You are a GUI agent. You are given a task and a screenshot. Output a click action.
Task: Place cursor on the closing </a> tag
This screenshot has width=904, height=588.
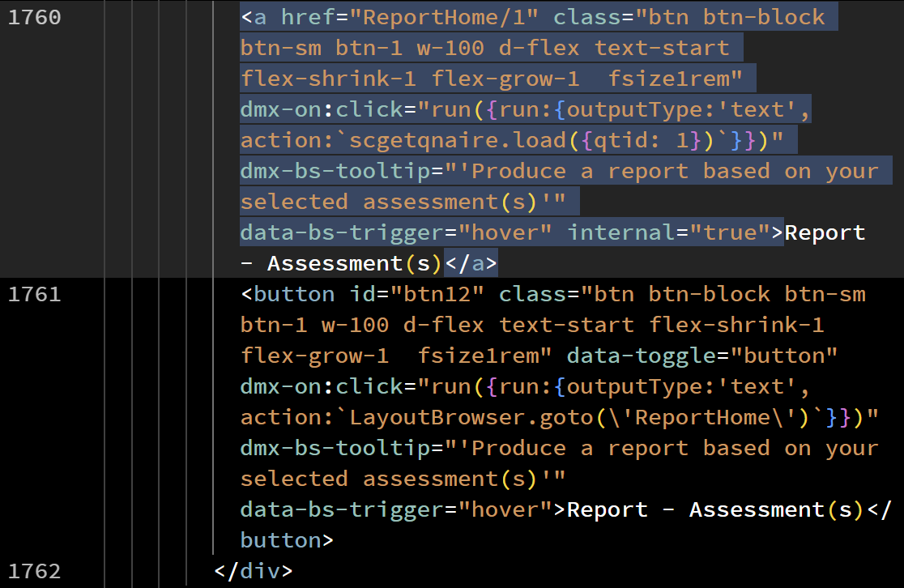[471, 263]
